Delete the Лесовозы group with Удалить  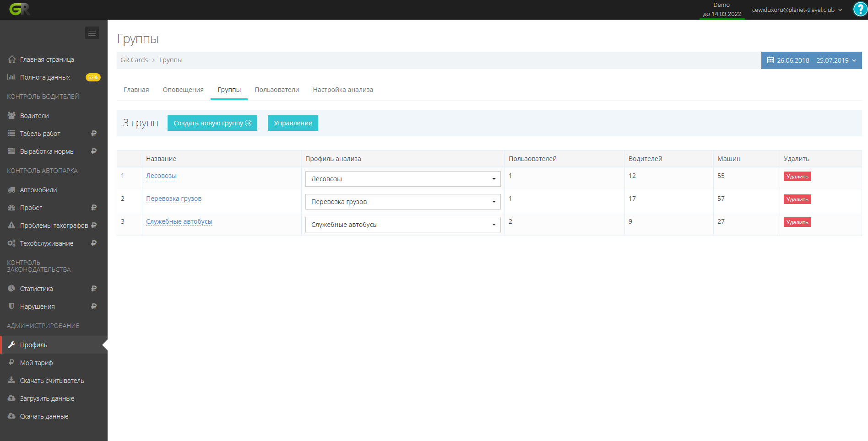point(797,177)
